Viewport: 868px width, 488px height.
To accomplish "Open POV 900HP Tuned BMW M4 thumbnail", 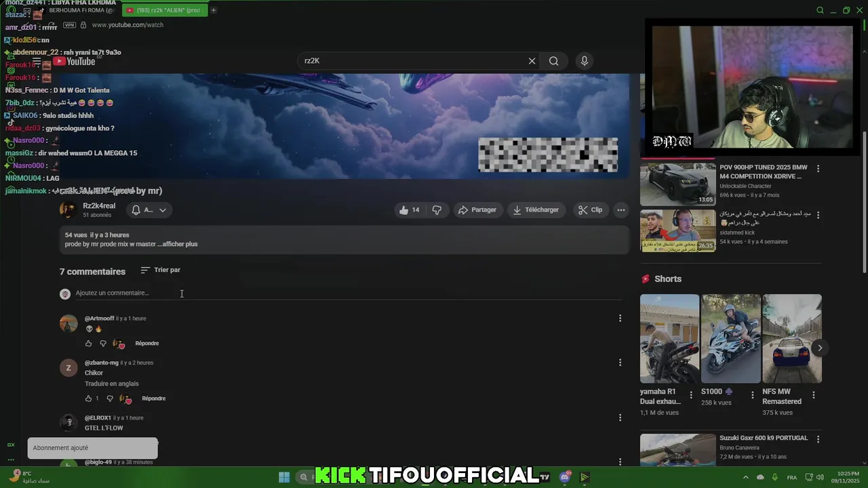I will 677,184.
